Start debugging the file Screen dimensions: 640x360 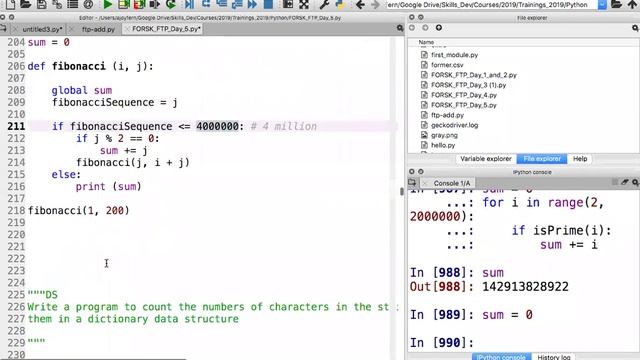(189, 4)
